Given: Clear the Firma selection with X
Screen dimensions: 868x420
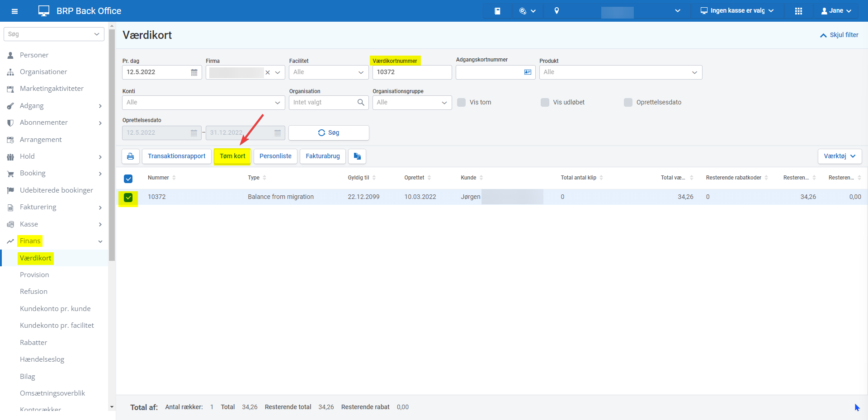Looking at the screenshot, I should pos(268,72).
